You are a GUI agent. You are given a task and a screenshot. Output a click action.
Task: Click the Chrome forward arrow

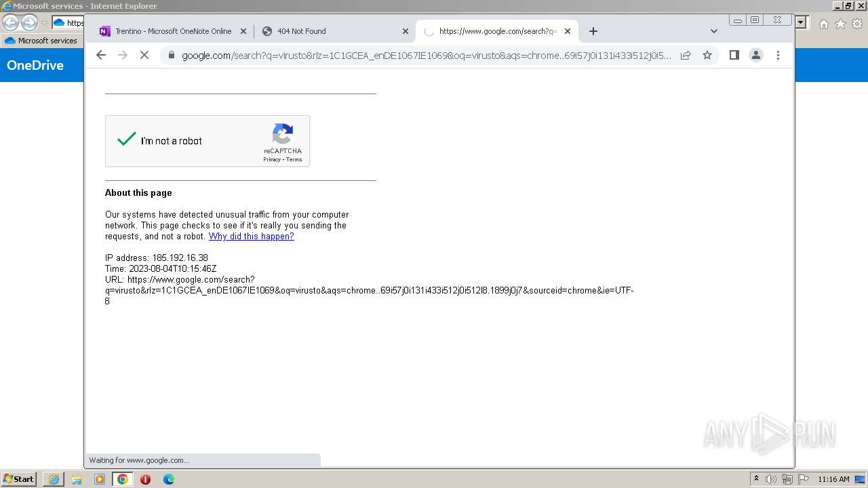(123, 56)
